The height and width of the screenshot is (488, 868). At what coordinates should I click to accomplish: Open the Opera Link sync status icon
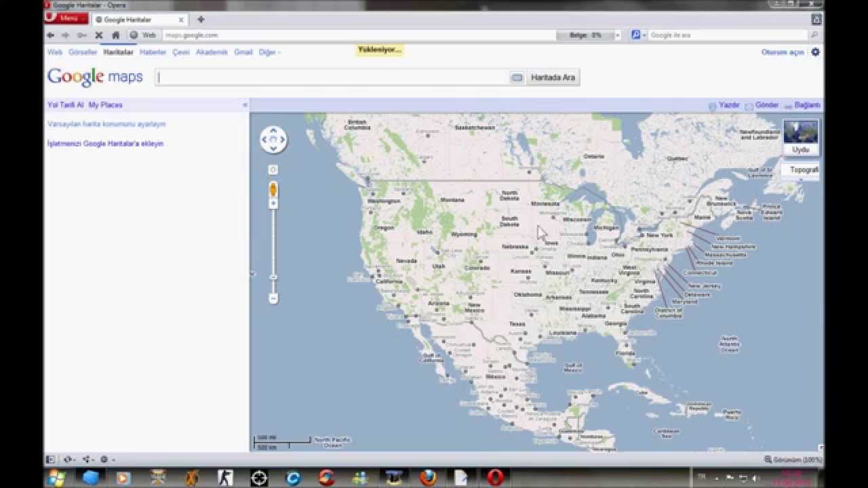[x=69, y=460]
